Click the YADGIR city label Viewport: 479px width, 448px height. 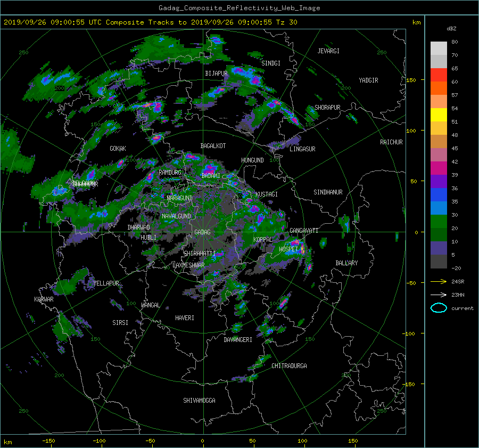pos(368,80)
